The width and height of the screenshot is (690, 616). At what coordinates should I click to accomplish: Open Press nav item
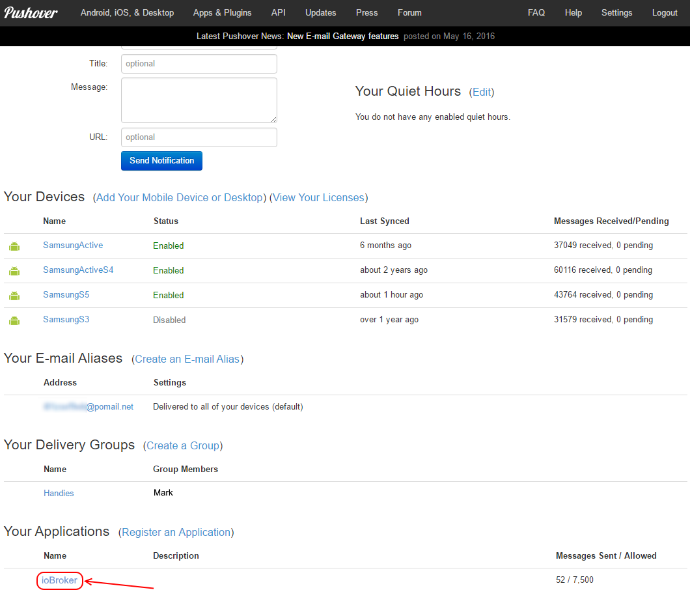click(x=366, y=13)
